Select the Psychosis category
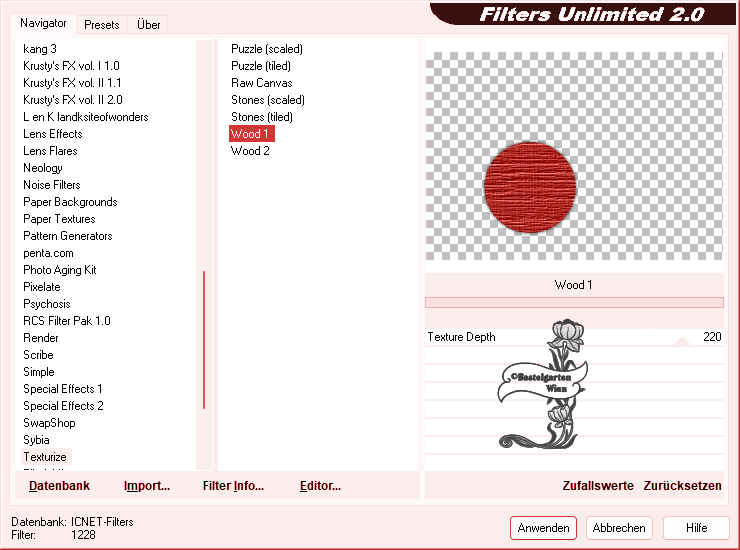Image resolution: width=740 pixels, height=550 pixels. pos(46,304)
